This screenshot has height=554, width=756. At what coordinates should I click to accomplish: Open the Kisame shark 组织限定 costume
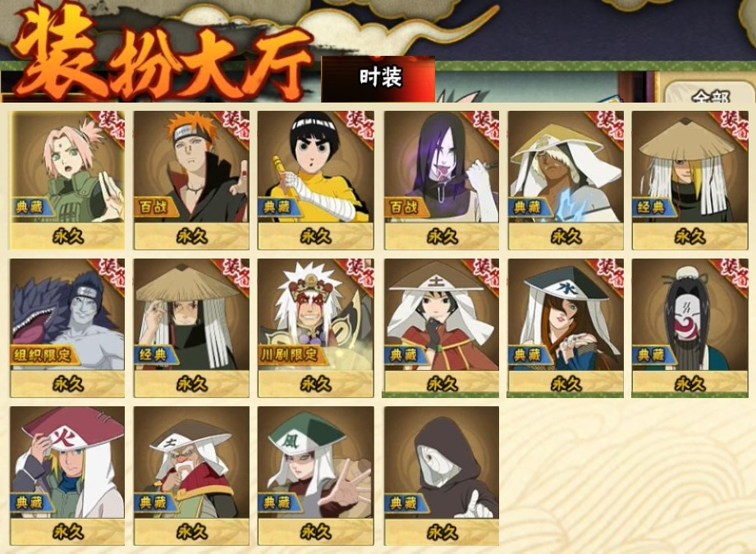click(x=67, y=327)
